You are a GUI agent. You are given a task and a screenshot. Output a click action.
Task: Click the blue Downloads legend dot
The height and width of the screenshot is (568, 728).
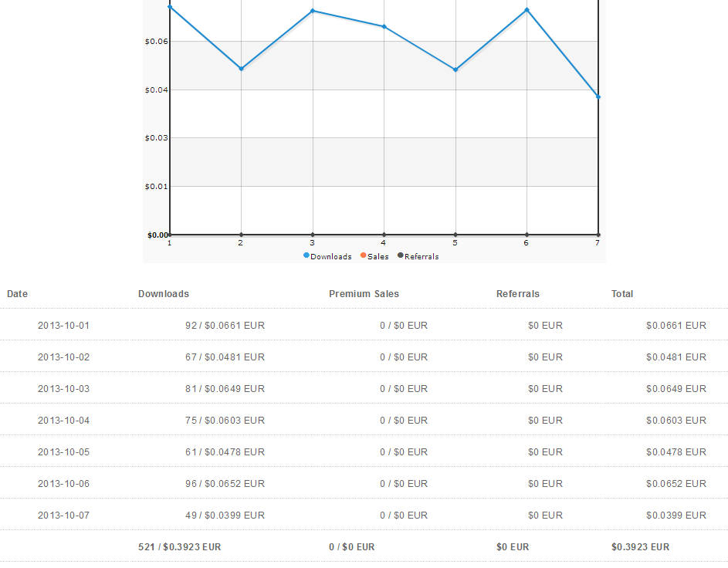(x=306, y=255)
